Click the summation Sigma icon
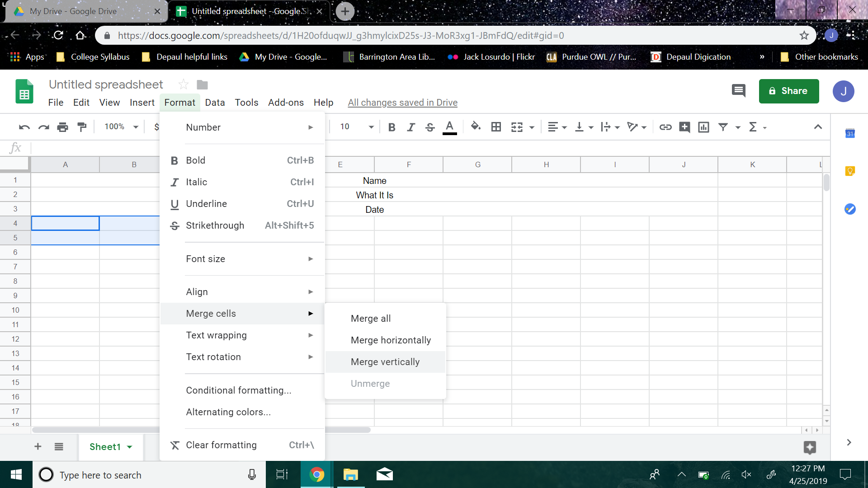Image resolution: width=868 pixels, height=488 pixels. (753, 127)
